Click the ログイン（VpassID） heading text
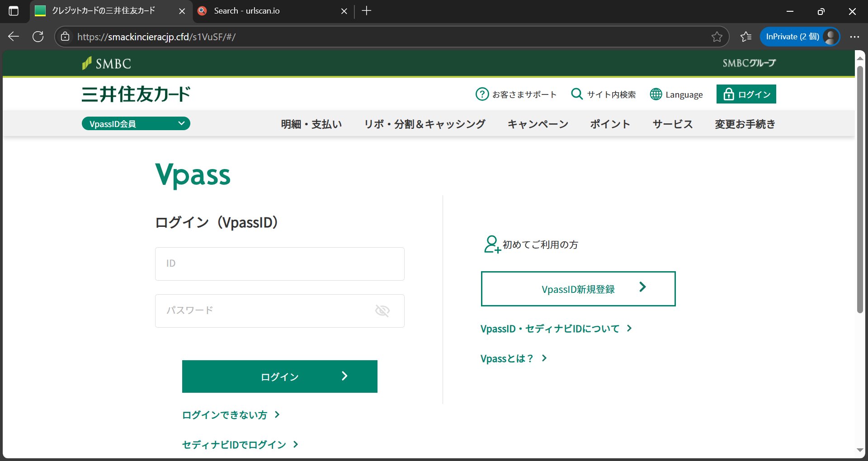 (217, 222)
